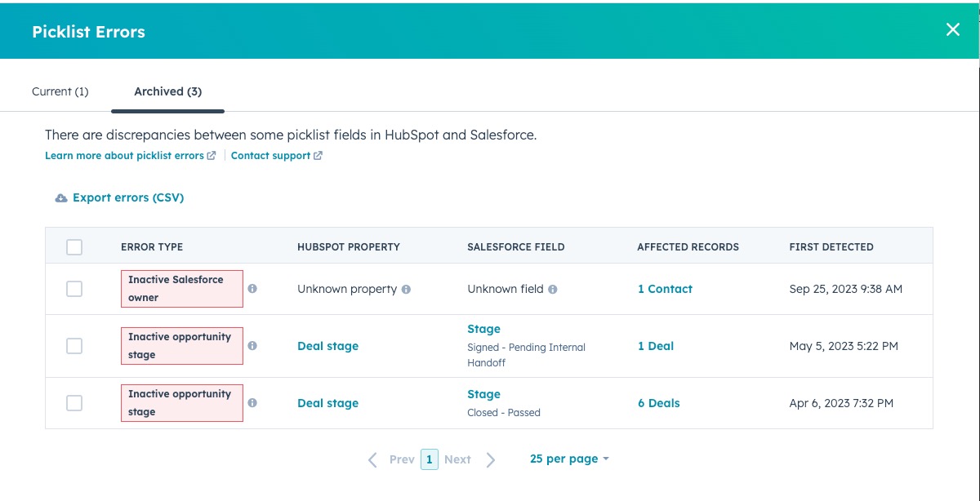Open the 1 Contact affected records link
This screenshot has height=501, width=980.
pos(665,289)
